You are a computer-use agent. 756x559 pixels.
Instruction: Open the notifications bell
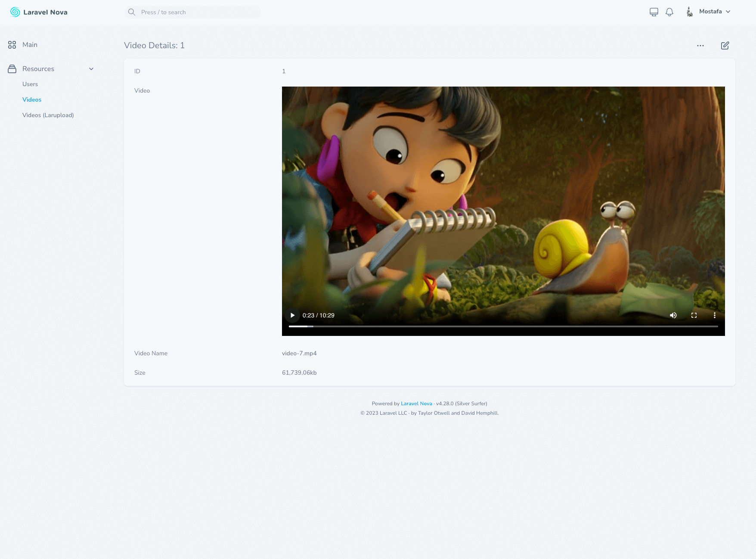point(669,12)
